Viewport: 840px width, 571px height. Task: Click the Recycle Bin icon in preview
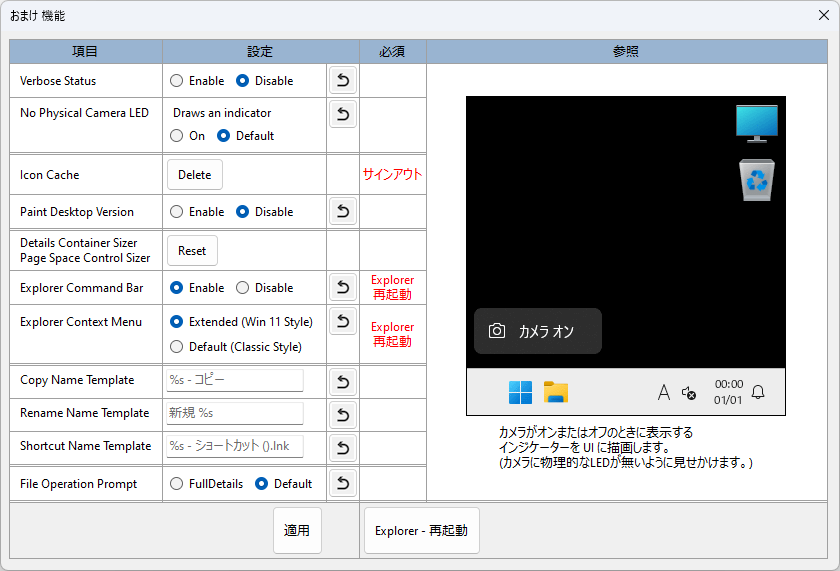click(x=756, y=180)
